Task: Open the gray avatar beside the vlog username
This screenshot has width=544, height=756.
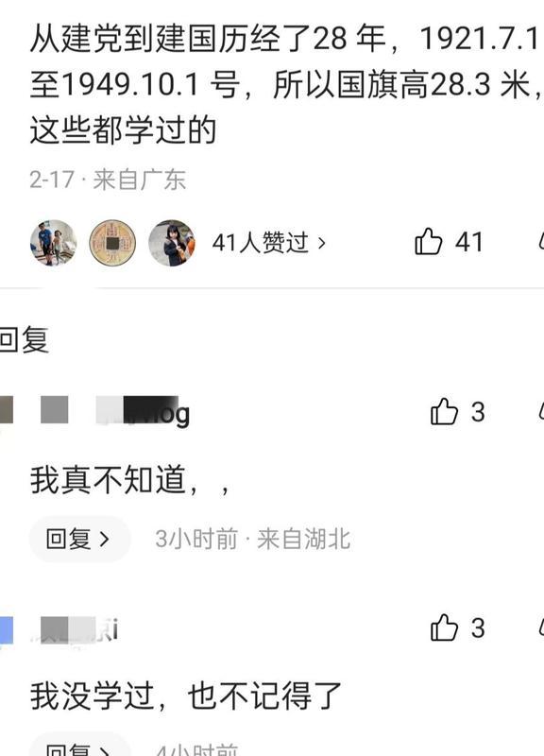Action: (x=54, y=409)
